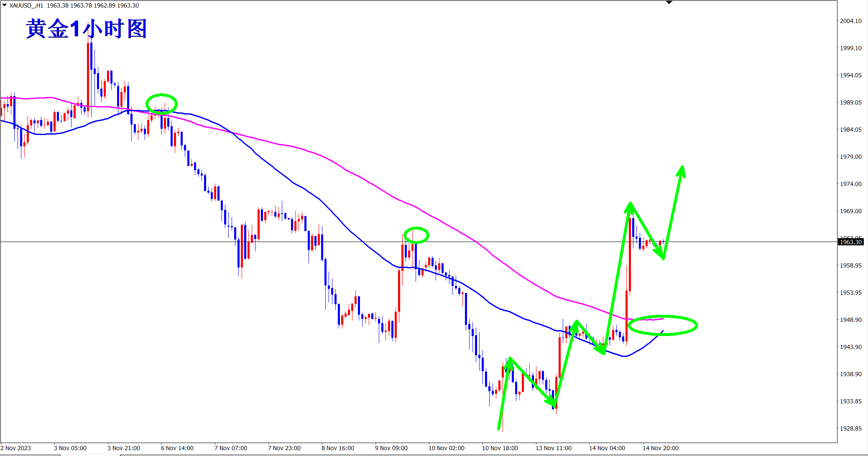The image size is (868, 456).
Task: Click the current price label 1963.30
Action: tap(851, 242)
